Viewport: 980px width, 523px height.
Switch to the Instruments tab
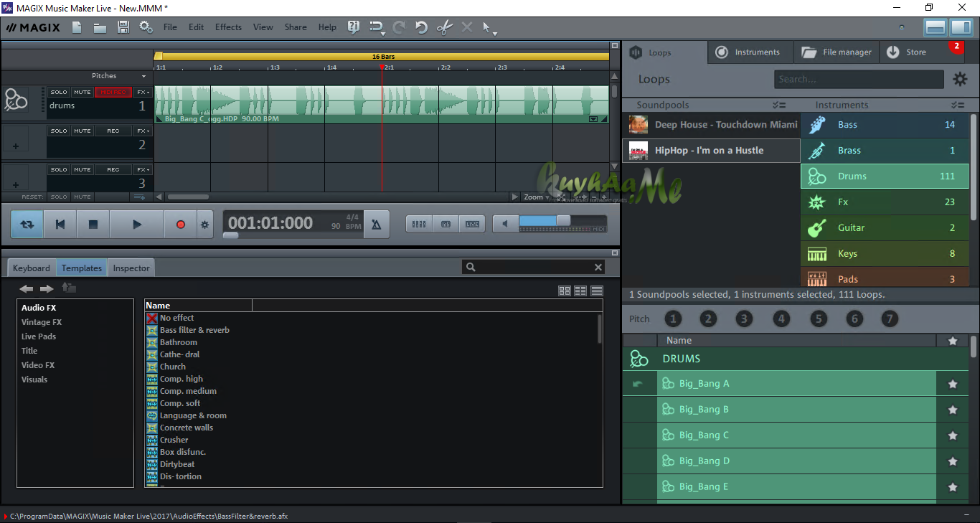point(750,52)
